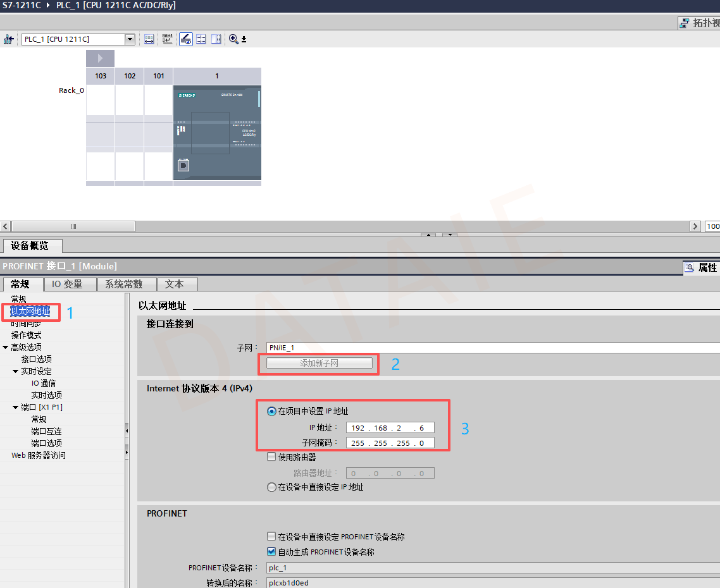The image size is (720, 588).
Task: Collapse the 端口 [X1 P1] tree node
Action: tap(16, 407)
